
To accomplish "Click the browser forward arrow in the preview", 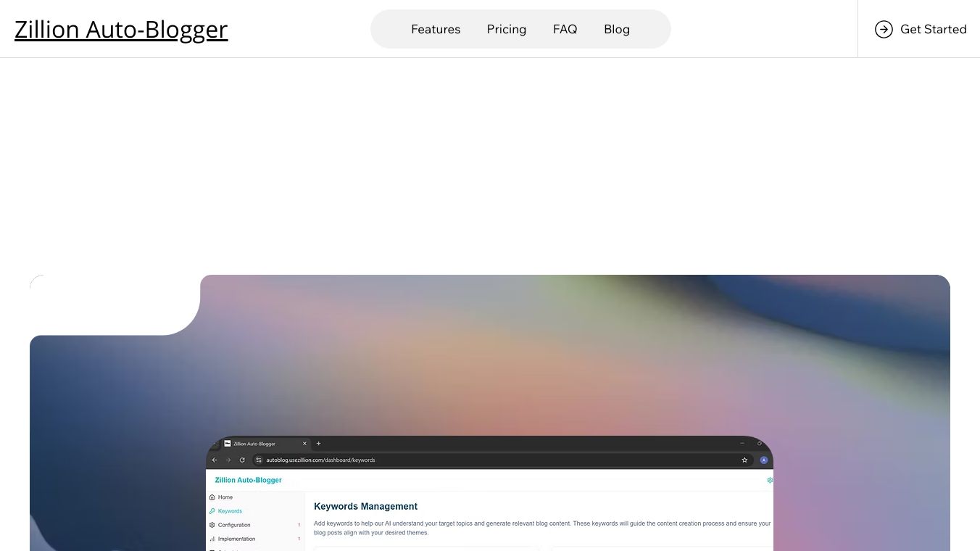I will point(228,460).
